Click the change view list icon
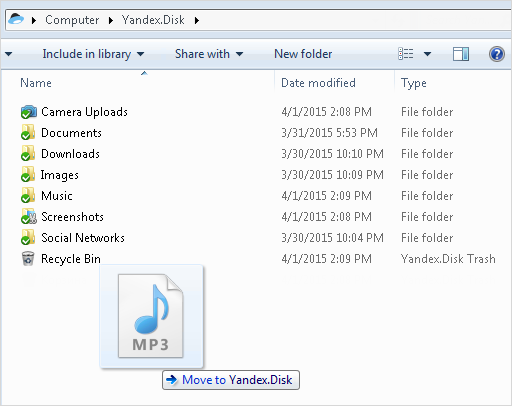The image size is (512, 406). click(406, 54)
